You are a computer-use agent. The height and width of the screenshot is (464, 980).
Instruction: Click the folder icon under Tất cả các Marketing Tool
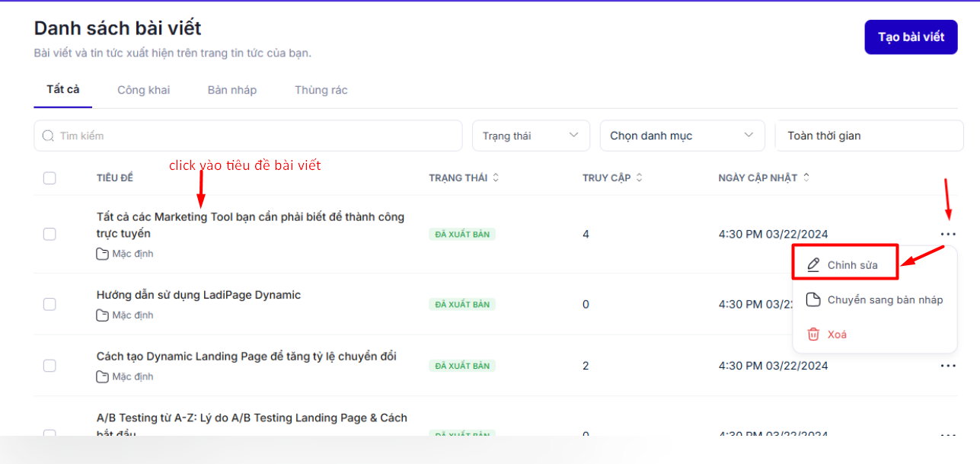pyautogui.click(x=102, y=254)
